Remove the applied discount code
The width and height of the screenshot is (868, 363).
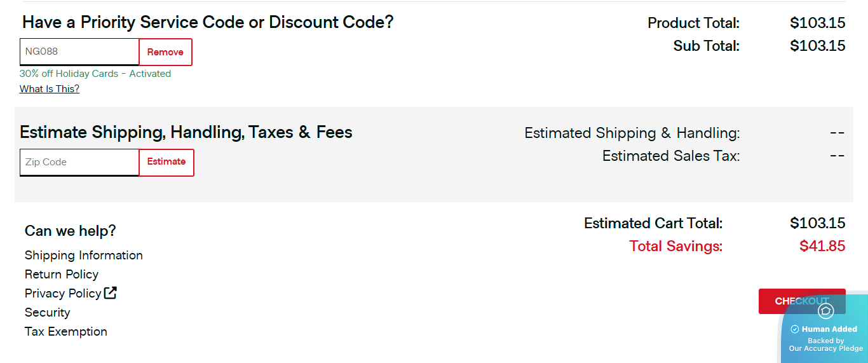tap(165, 52)
